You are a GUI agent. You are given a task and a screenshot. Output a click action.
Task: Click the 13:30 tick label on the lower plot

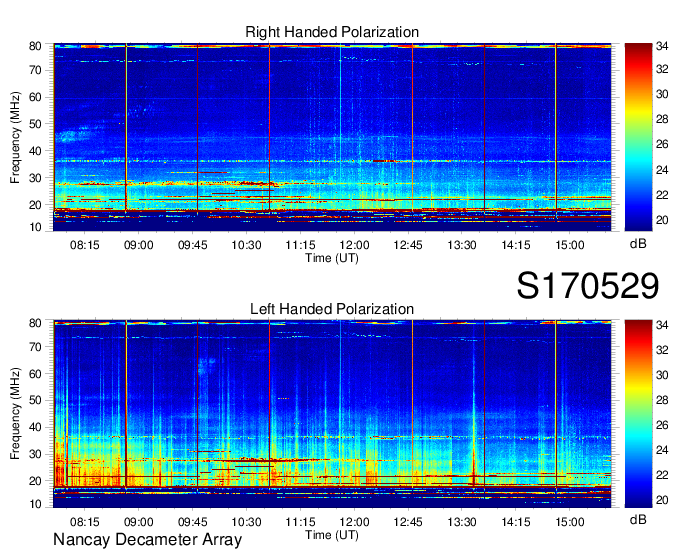[x=462, y=522]
